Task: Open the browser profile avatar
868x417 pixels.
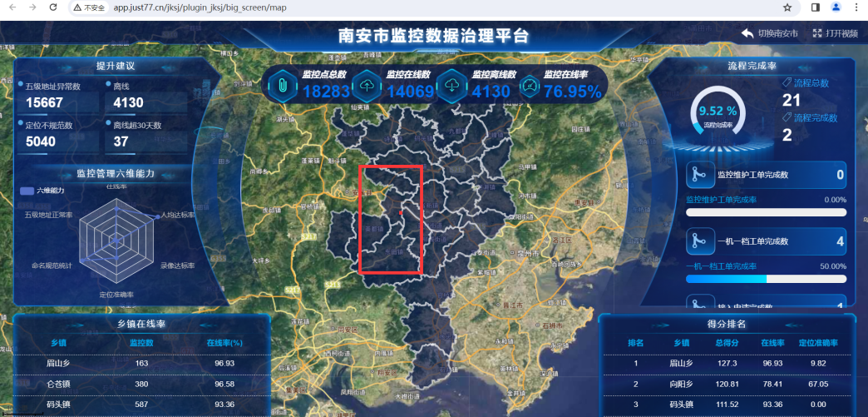Action: [x=836, y=7]
